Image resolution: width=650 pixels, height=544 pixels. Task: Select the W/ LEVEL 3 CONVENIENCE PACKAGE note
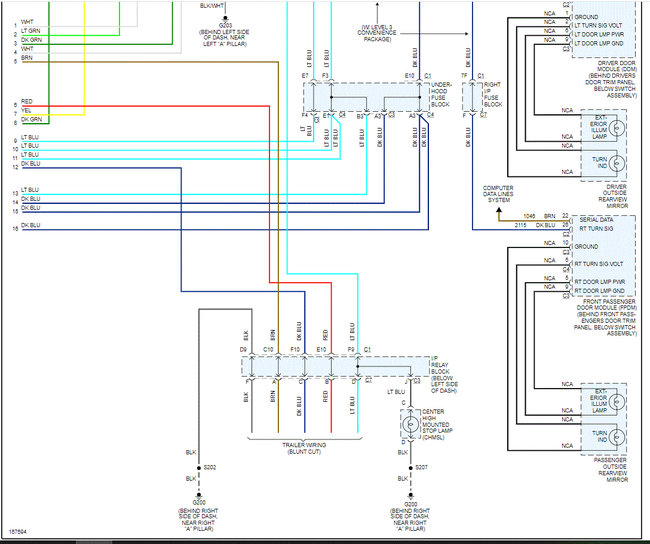tap(377, 33)
